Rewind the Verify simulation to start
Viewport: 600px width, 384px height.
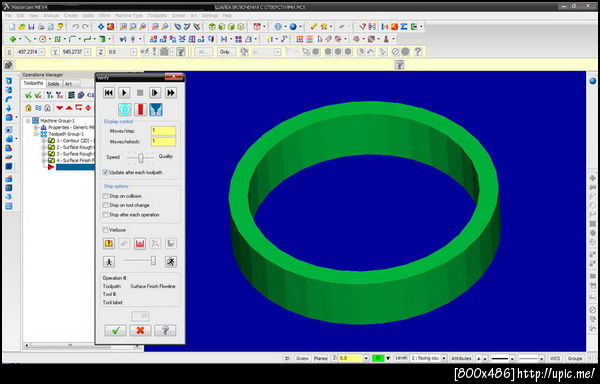(109, 93)
